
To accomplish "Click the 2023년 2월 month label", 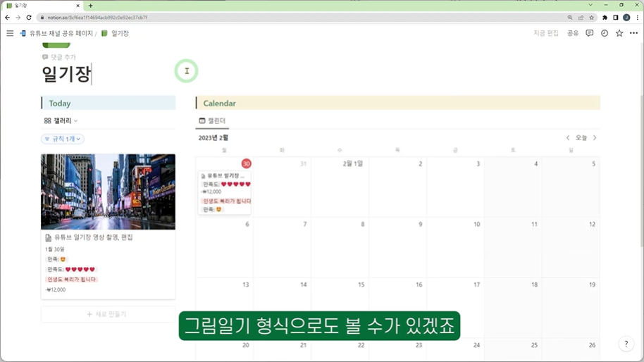I will (x=213, y=137).
